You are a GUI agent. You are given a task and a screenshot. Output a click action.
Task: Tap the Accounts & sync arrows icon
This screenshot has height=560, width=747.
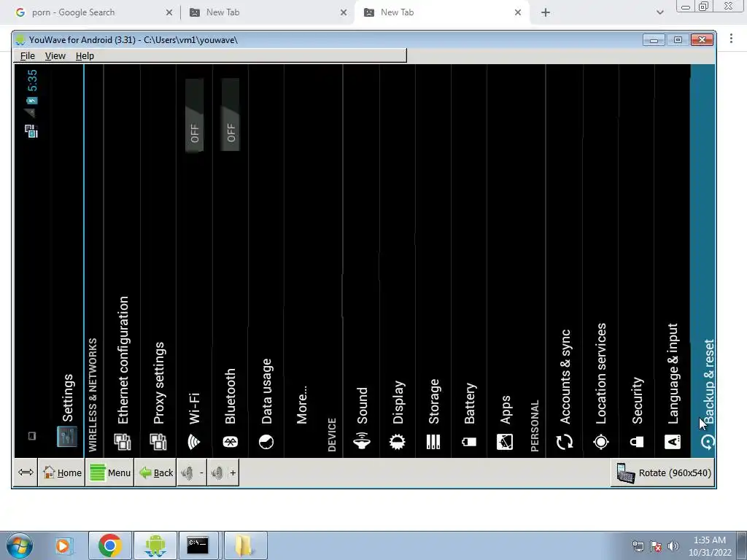coord(565,442)
